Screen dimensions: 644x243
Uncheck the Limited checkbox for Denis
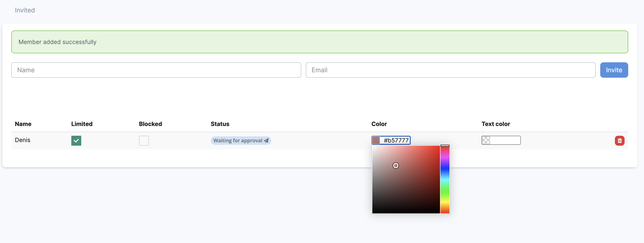coord(76,141)
